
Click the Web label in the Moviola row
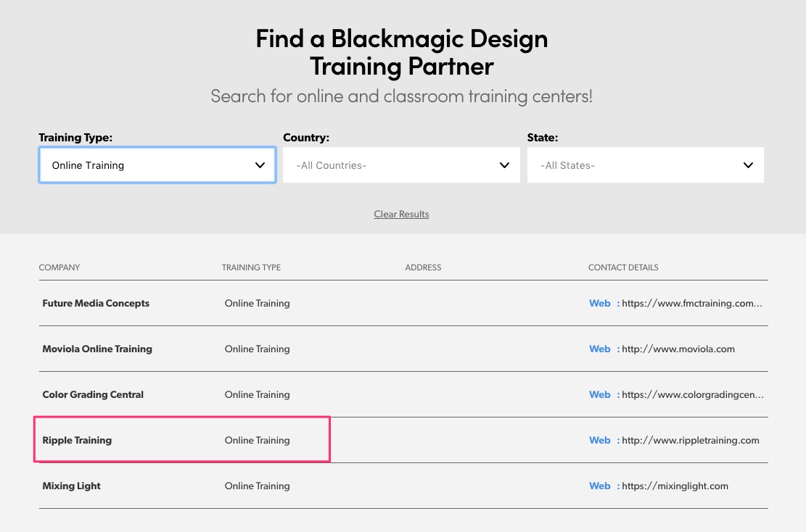click(600, 349)
